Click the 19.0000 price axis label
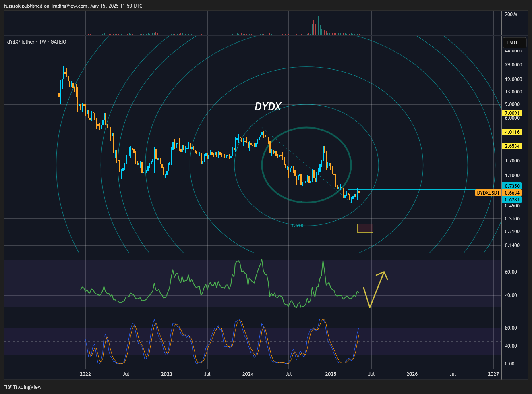532x394 pixels. [x=513, y=79]
